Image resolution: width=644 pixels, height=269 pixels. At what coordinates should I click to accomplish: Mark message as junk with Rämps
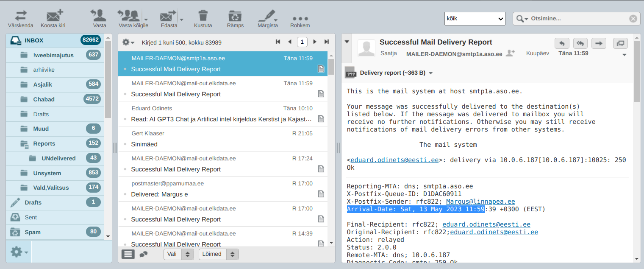tap(235, 19)
